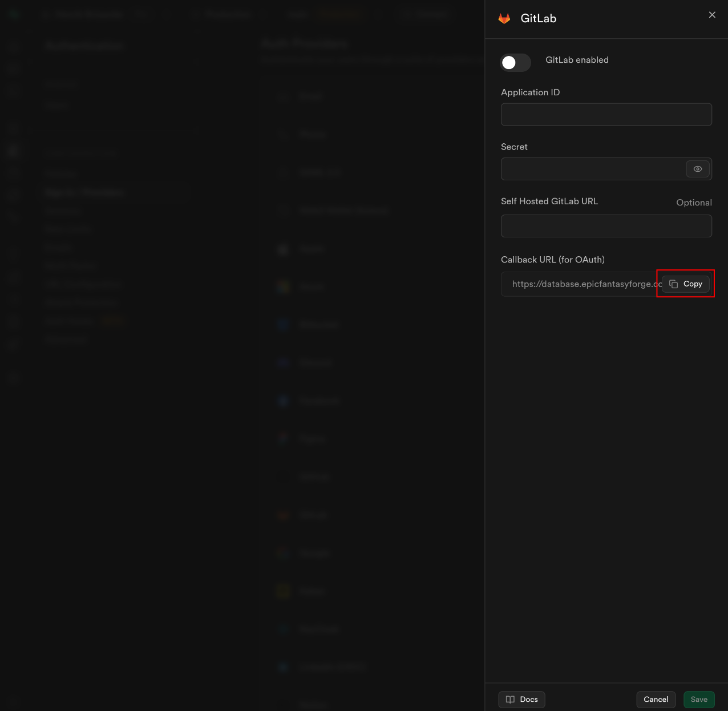This screenshot has width=728, height=711.
Task: Click the Self Hosted GitLab URL field
Action: (x=606, y=226)
